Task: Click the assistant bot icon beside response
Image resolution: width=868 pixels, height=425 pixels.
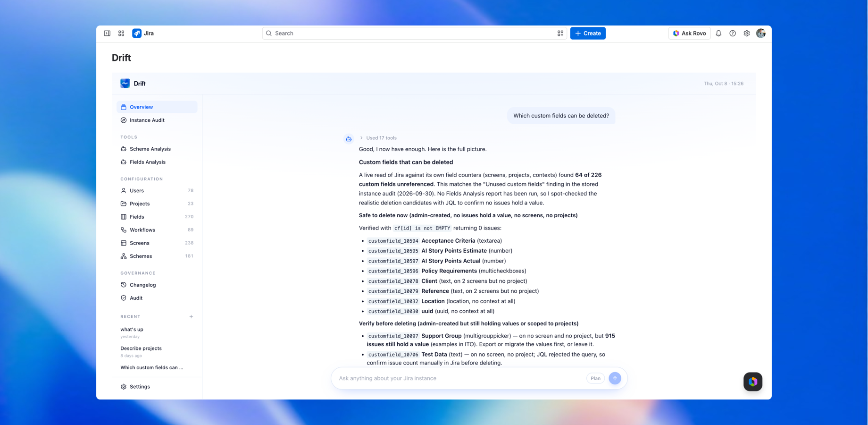Action: click(349, 139)
